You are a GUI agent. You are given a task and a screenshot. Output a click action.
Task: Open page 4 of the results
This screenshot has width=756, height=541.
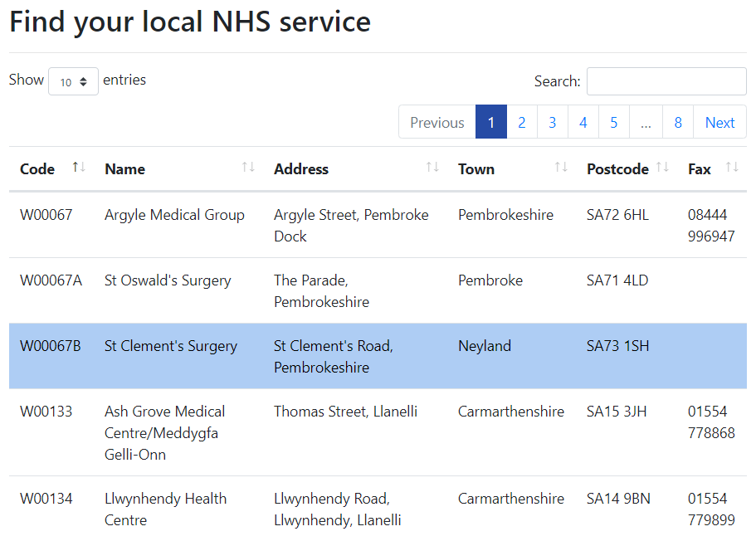pos(583,122)
